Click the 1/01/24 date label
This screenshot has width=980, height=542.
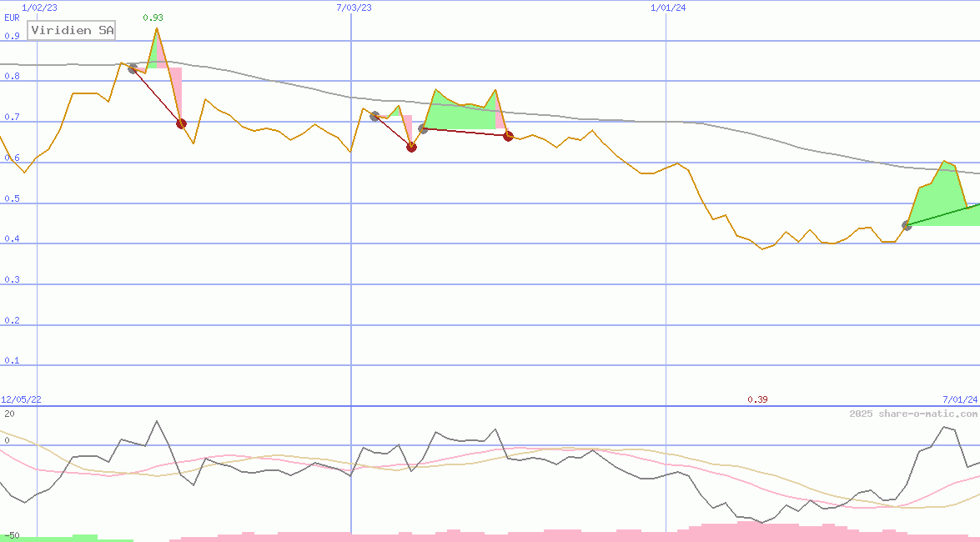[668, 8]
